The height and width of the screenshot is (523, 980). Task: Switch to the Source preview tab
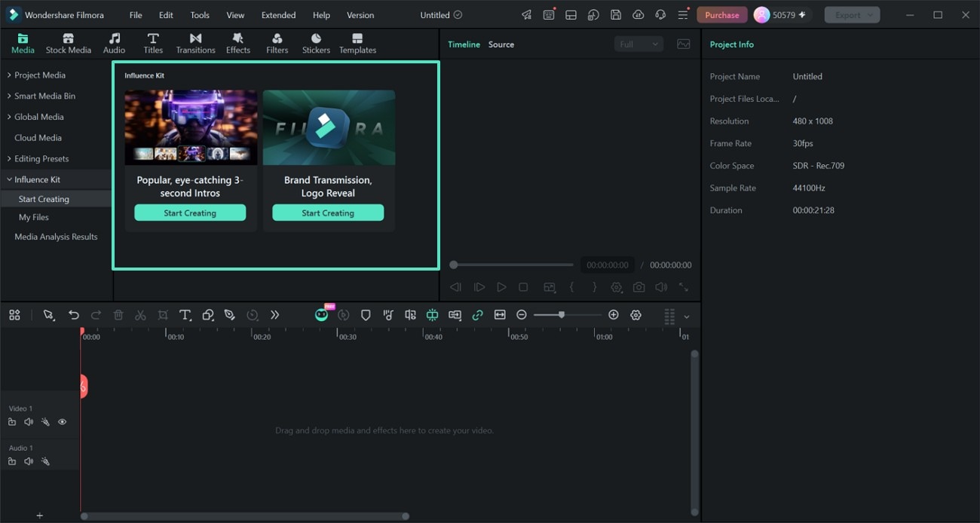click(x=501, y=44)
